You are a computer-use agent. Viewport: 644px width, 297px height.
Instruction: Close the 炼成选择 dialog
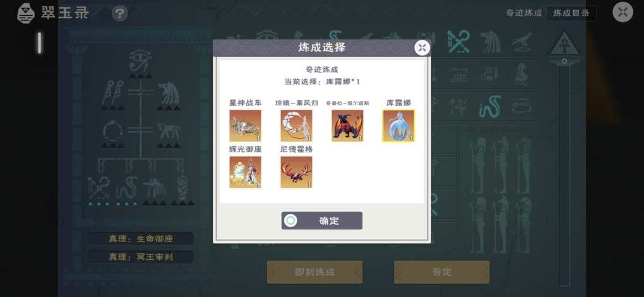tap(422, 48)
